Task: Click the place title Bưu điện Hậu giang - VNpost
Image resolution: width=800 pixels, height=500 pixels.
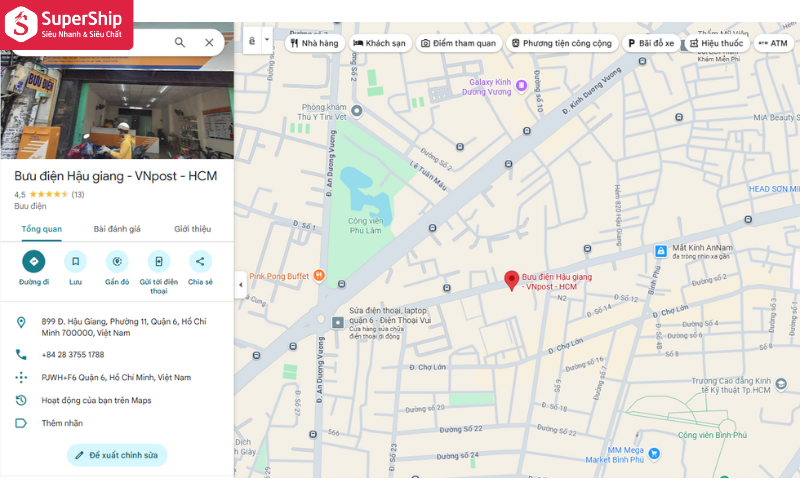Action: point(116,176)
